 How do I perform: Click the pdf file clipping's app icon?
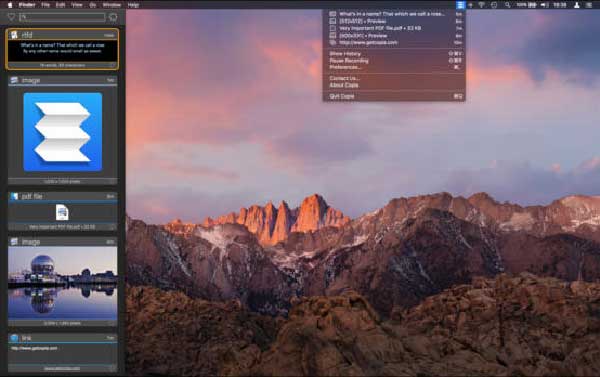(x=14, y=196)
